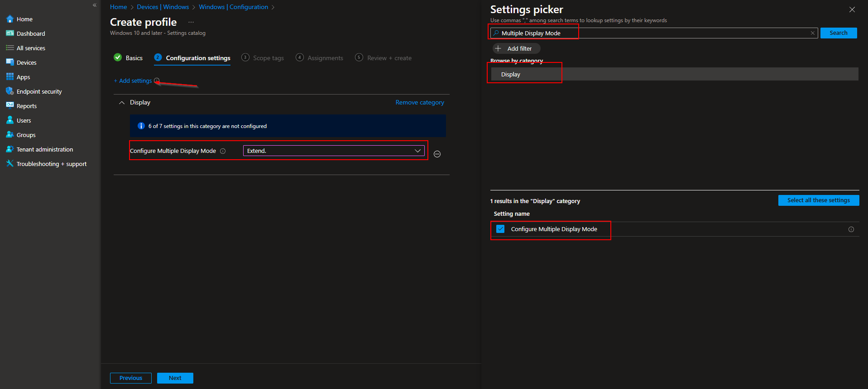Clear the settings picker search box

pos(812,33)
